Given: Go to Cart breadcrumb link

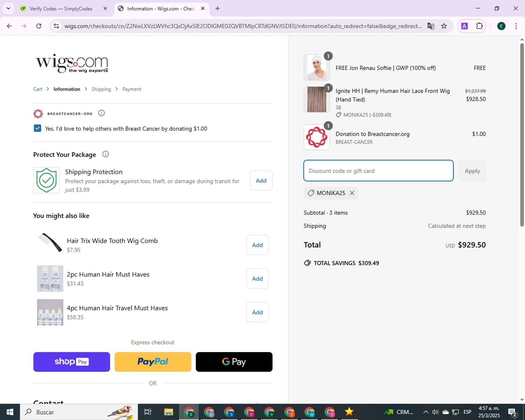Looking at the screenshot, I should [38, 89].
